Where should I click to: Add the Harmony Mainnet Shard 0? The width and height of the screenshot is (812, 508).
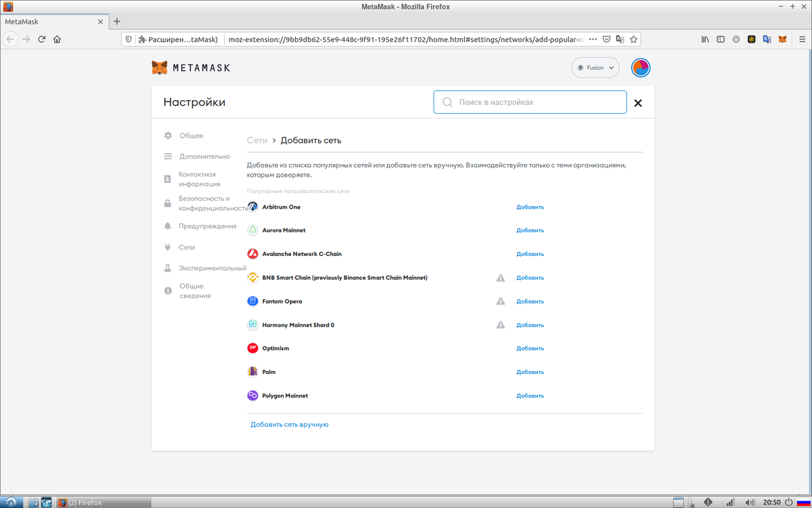[530, 325]
